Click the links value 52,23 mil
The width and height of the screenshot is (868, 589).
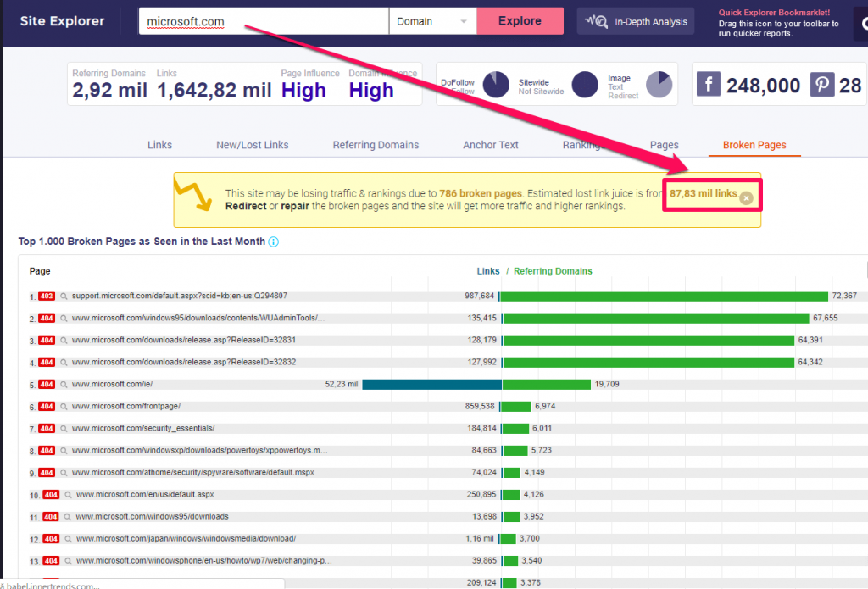pyautogui.click(x=342, y=384)
